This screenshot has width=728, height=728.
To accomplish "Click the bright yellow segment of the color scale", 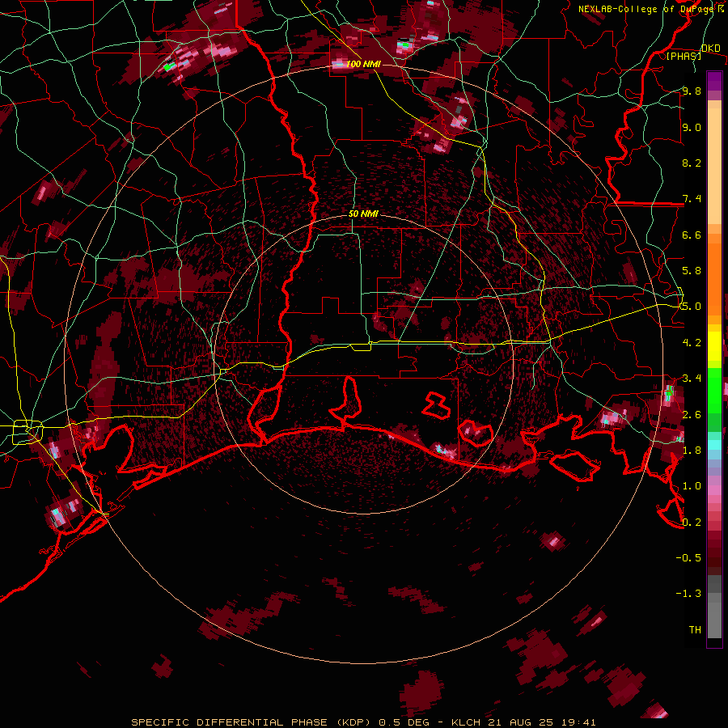I will pos(714,346).
